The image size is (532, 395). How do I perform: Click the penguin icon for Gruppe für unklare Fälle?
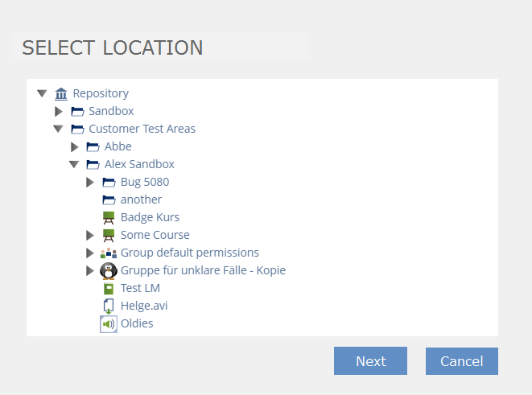(x=109, y=270)
